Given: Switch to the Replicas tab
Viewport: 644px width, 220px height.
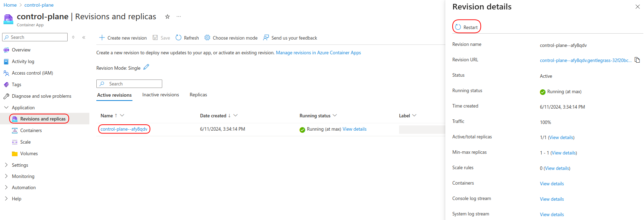Looking at the screenshot, I should coord(198,95).
